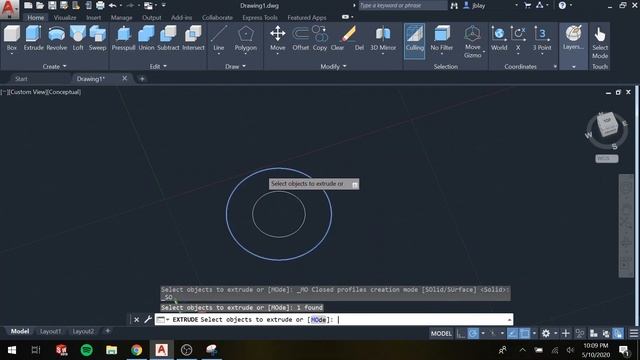This screenshot has width=640, height=360.
Task: Open the Box tool dropdown arrow
Action: click(11, 54)
